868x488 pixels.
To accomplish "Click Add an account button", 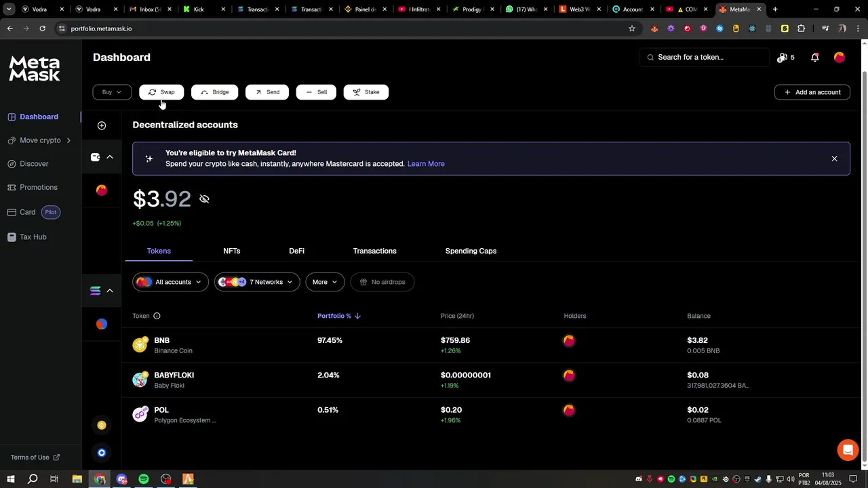I will pyautogui.click(x=812, y=92).
